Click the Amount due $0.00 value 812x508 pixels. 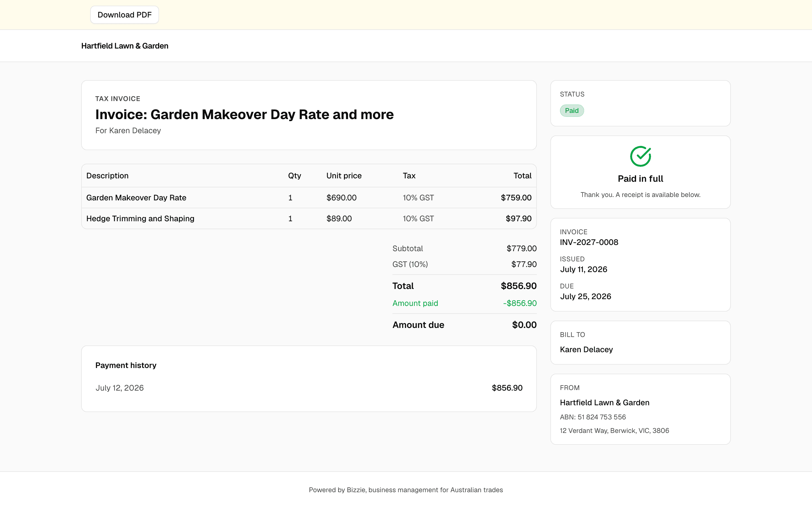tap(524, 325)
